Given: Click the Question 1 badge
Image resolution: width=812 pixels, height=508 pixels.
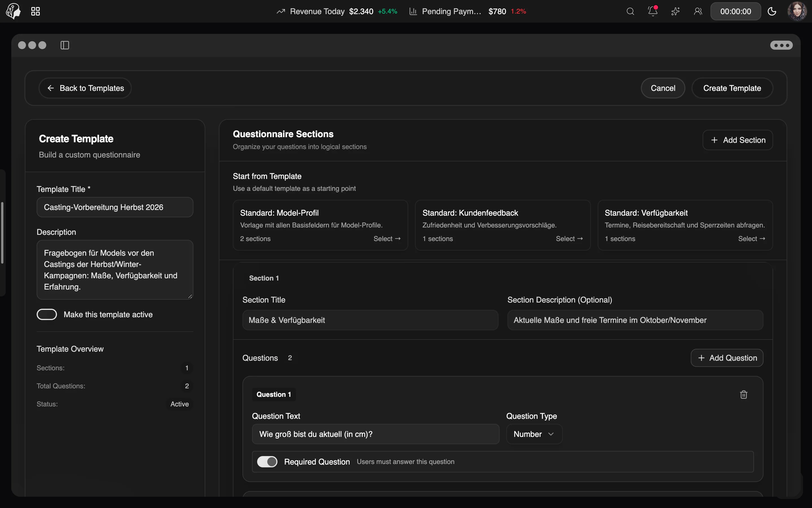Looking at the screenshot, I should (x=274, y=395).
